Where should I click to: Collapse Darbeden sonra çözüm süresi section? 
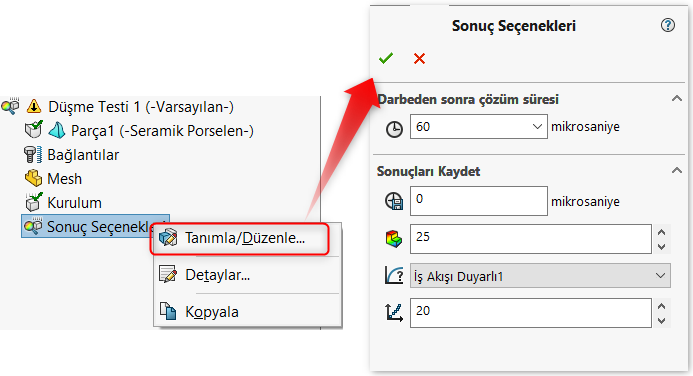676,99
